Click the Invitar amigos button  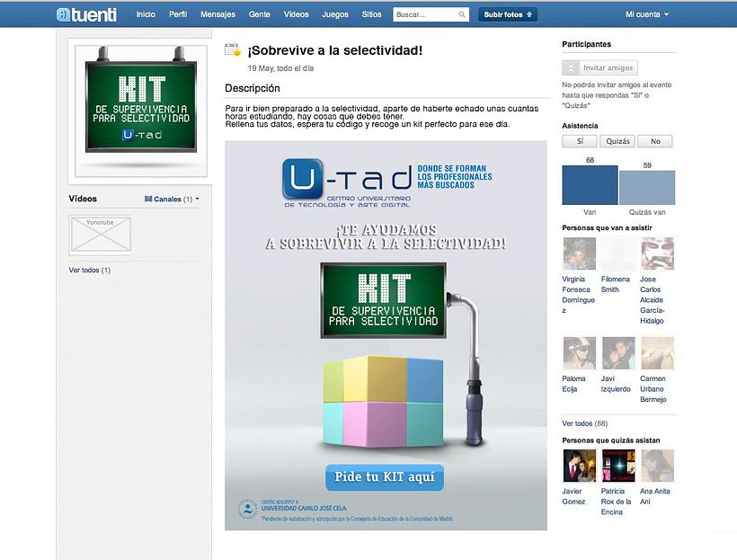pyautogui.click(x=599, y=67)
